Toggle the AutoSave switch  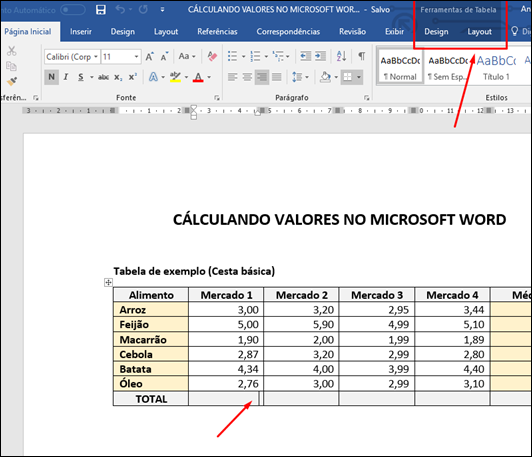coord(73,9)
